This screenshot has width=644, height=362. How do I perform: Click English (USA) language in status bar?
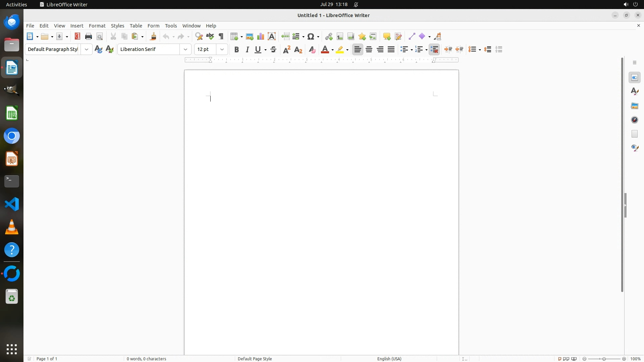tap(389, 359)
